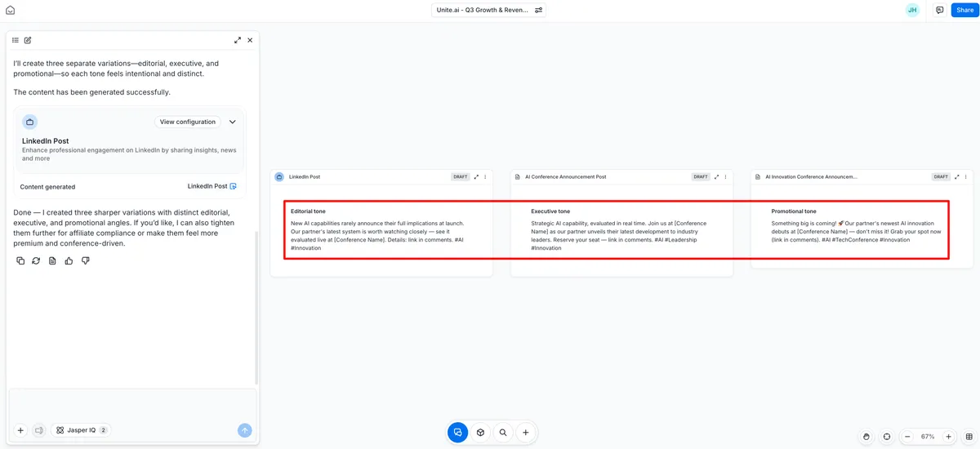This screenshot has height=449, width=980.
Task: Click the Promotional tone heading
Action: click(x=794, y=211)
